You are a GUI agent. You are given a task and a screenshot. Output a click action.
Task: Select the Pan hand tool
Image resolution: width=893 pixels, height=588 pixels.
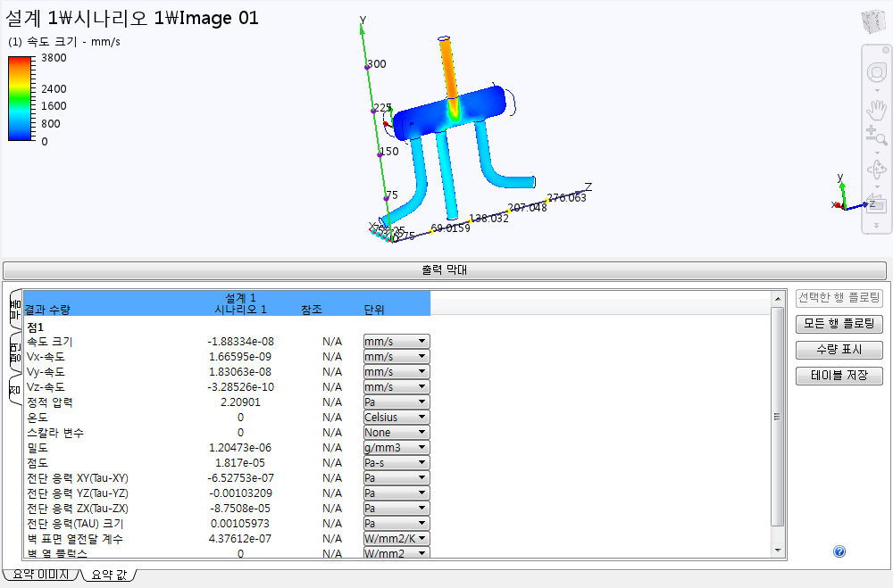(x=877, y=110)
